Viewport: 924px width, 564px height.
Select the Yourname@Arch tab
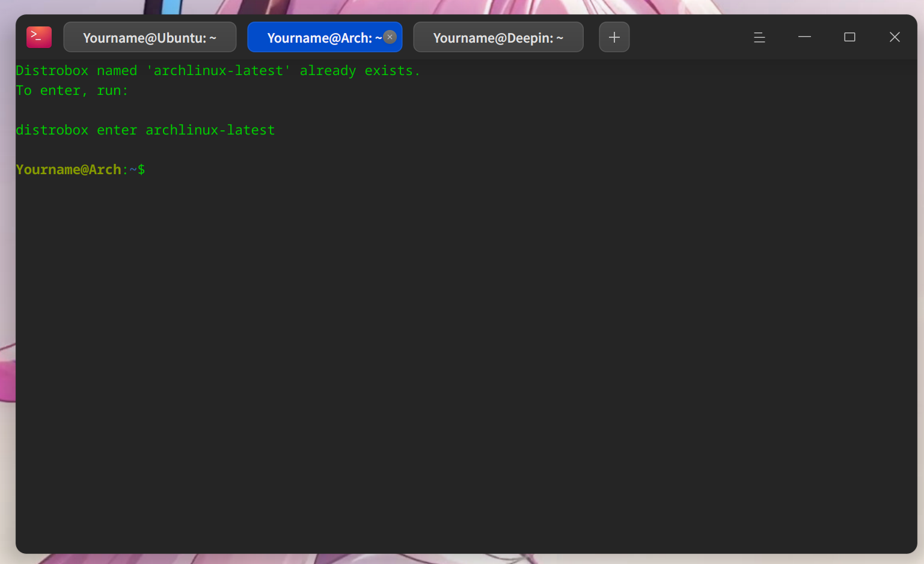point(325,37)
